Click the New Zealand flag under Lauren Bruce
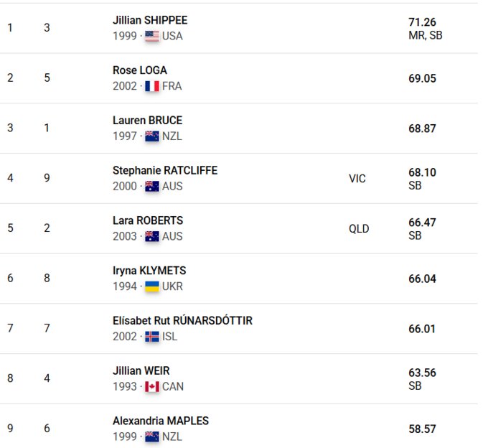488x448 pixels. (151, 136)
